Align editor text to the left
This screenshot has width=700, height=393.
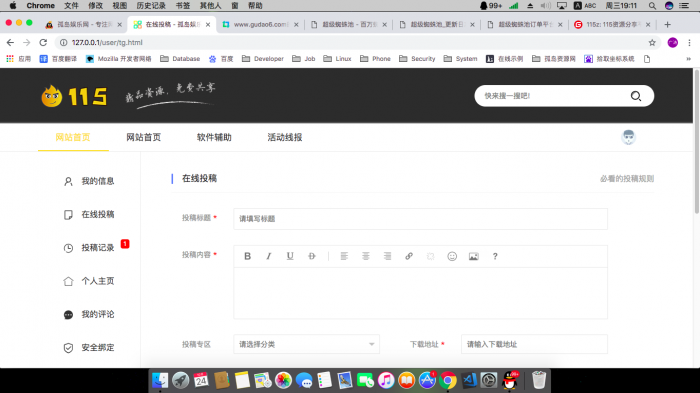(344, 256)
